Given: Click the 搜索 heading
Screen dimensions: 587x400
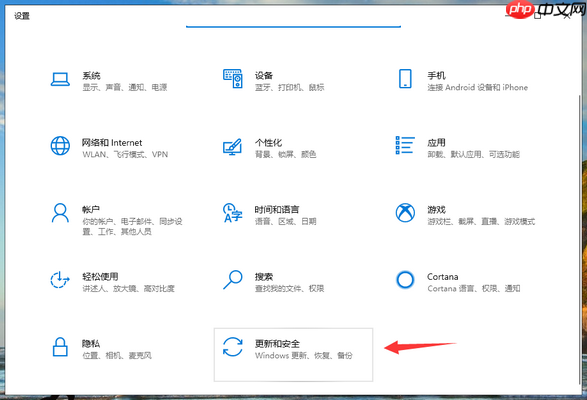Looking at the screenshot, I should coord(264,277).
